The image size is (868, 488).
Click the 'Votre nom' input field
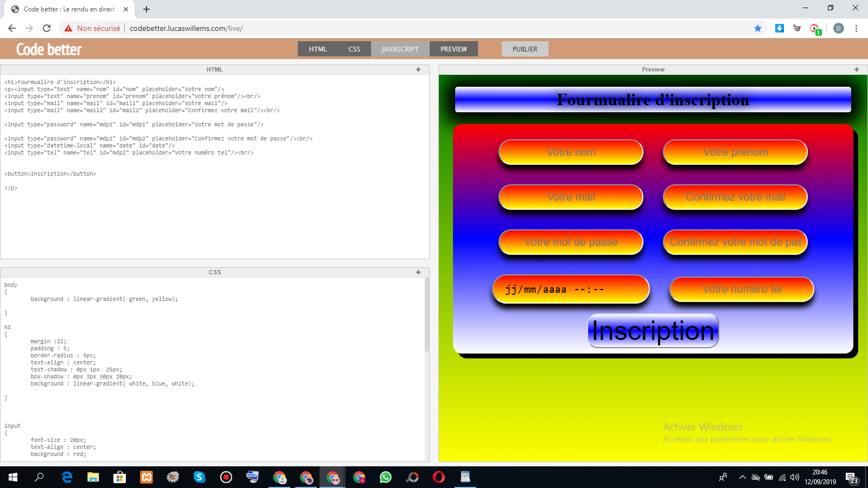(x=571, y=152)
